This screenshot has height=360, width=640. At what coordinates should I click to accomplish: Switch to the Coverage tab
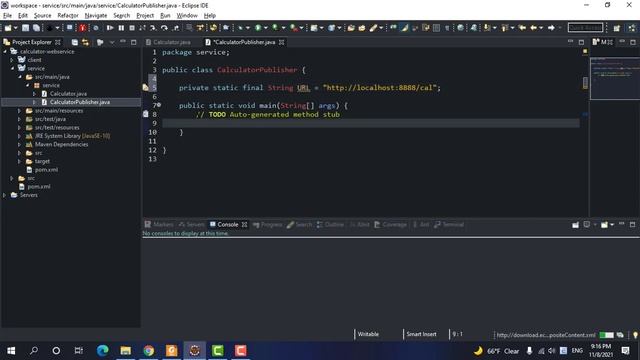click(x=391, y=224)
